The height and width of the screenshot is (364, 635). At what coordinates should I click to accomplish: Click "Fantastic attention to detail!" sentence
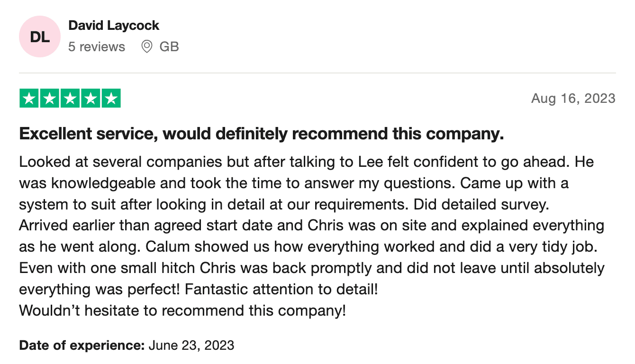281,289
